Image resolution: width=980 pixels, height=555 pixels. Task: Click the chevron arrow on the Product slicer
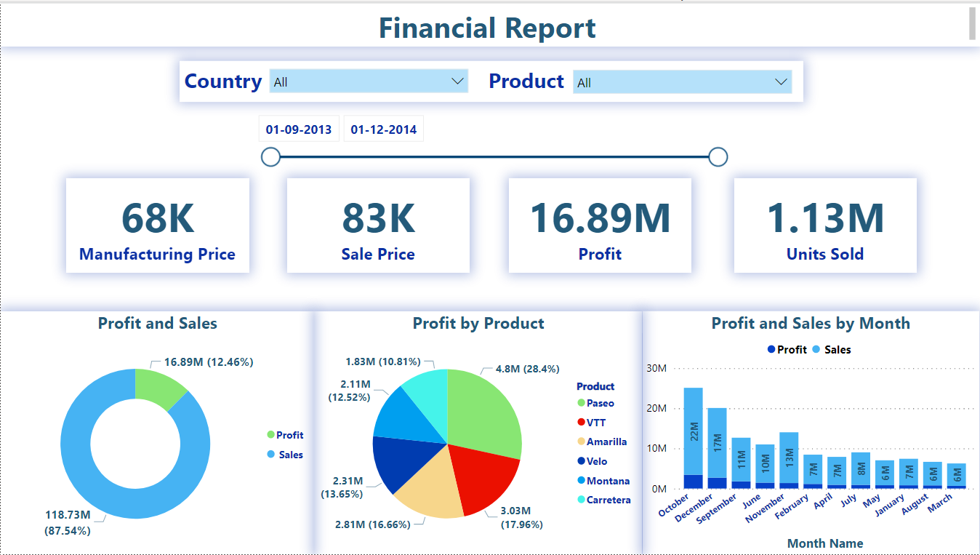[x=780, y=81]
